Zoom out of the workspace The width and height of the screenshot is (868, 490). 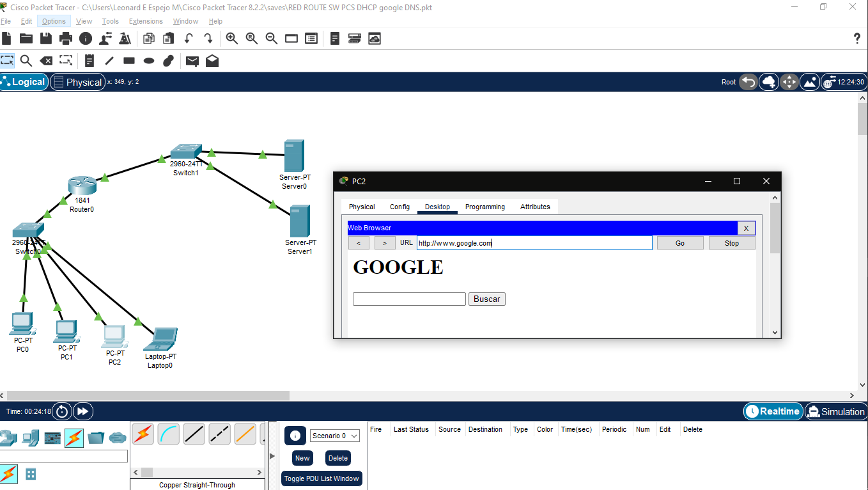(x=272, y=38)
